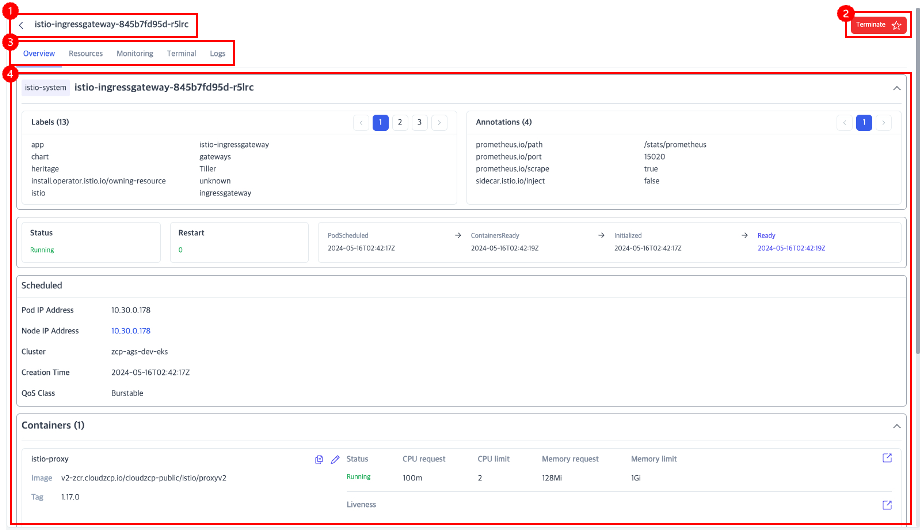920x530 pixels.
Task: Click Labels previous page arrow
Action: click(x=361, y=123)
